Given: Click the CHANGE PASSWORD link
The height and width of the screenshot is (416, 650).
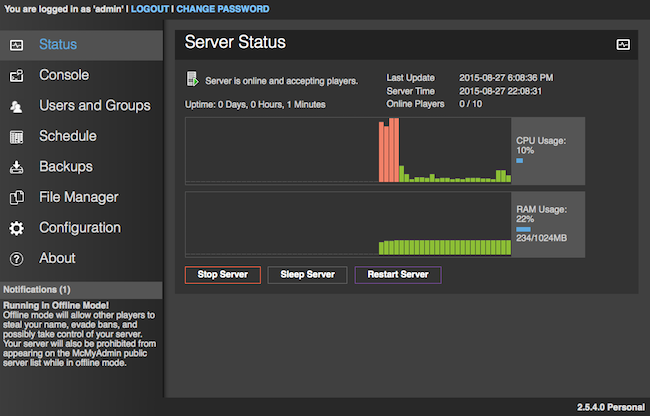Looking at the screenshot, I should (x=222, y=9).
